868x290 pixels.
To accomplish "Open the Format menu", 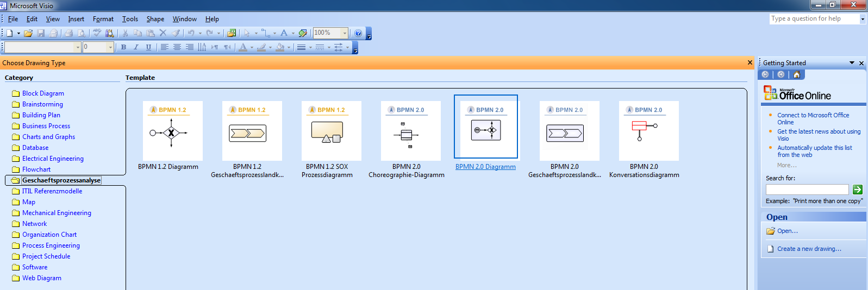I will [103, 19].
